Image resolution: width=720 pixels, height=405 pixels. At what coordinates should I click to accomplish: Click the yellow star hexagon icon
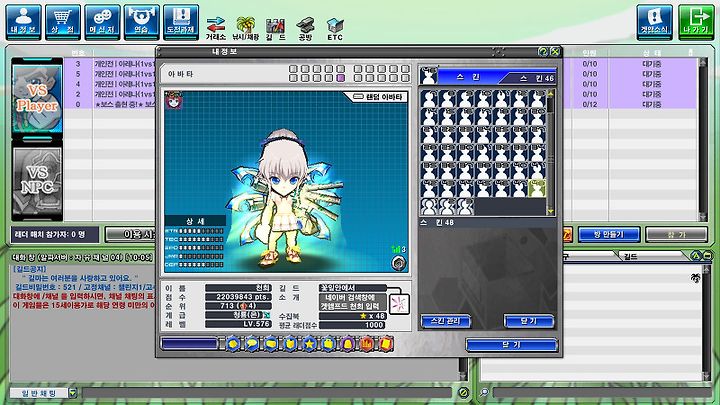(309, 343)
